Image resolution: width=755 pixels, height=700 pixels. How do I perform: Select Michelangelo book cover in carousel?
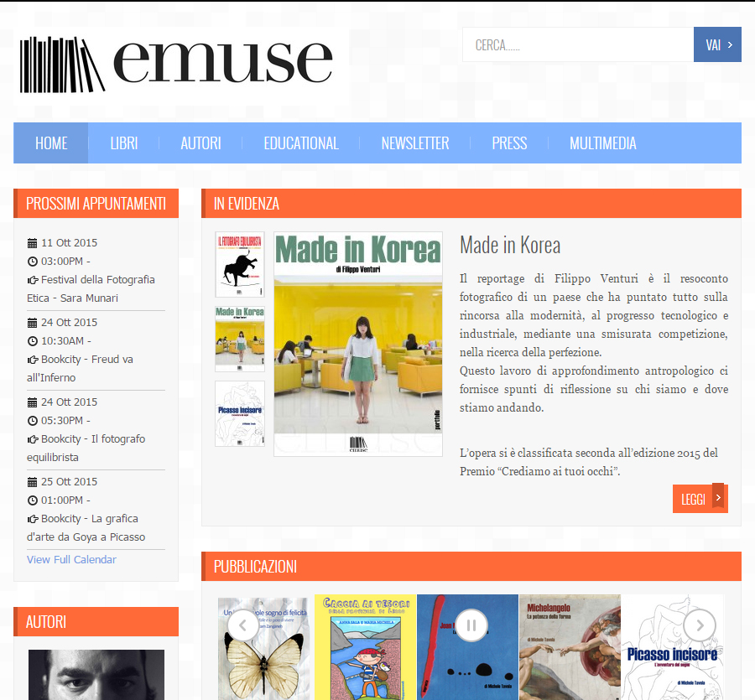(x=570, y=646)
